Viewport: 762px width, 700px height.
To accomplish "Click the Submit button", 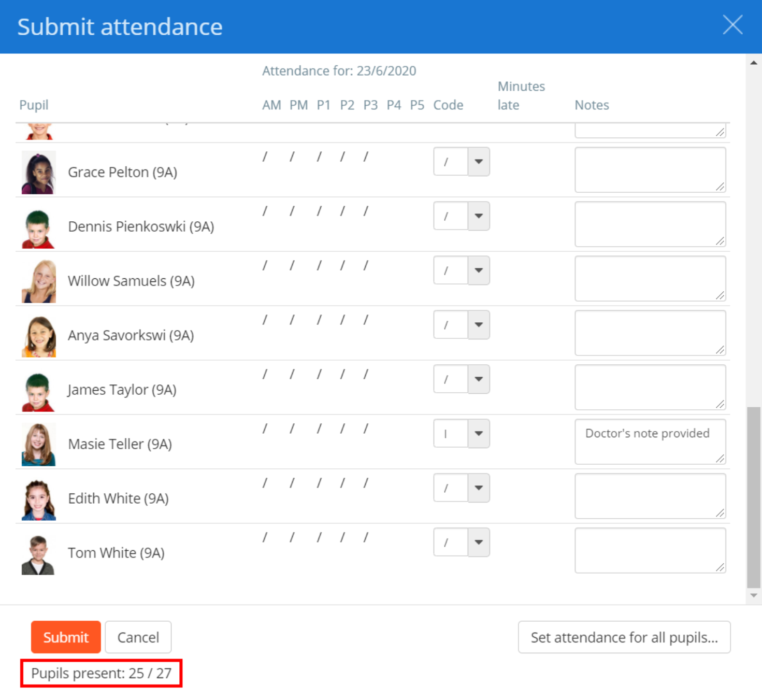I will 65,637.
